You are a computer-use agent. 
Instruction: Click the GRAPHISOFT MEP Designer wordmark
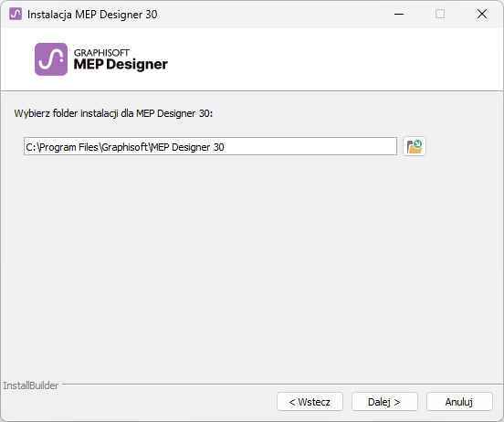[121, 59]
